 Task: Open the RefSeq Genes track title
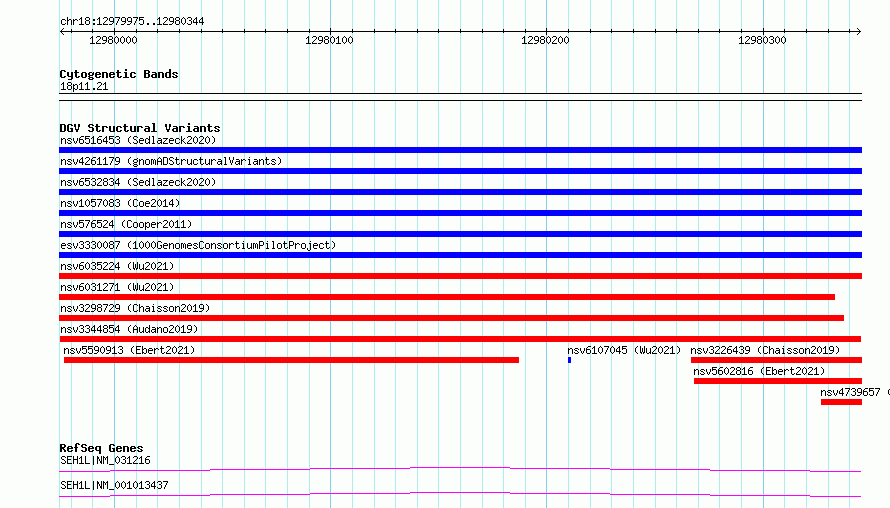101,448
